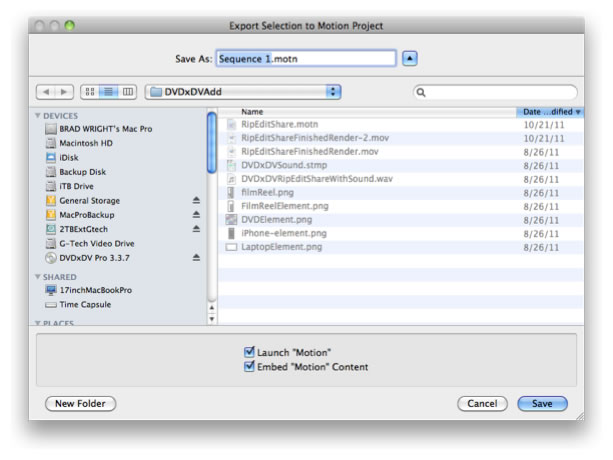Click the Time Capsule icon
Viewport: 613px width, 460px height.
(x=51, y=305)
